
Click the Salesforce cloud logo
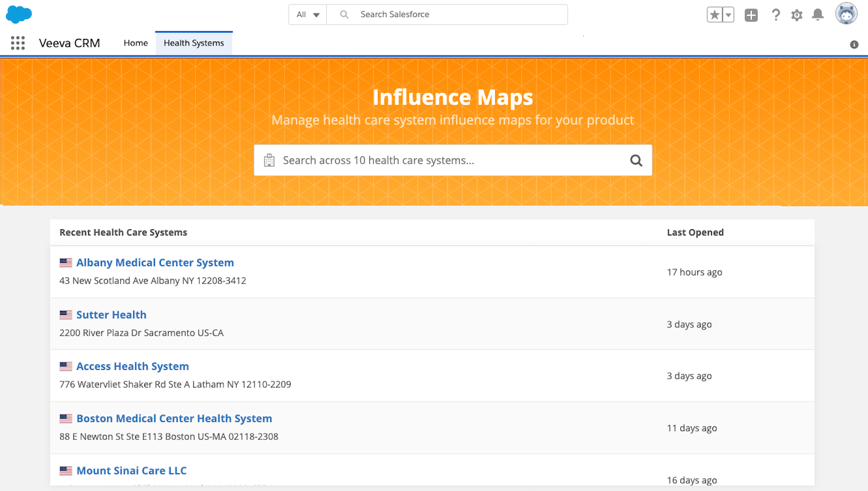coord(19,14)
